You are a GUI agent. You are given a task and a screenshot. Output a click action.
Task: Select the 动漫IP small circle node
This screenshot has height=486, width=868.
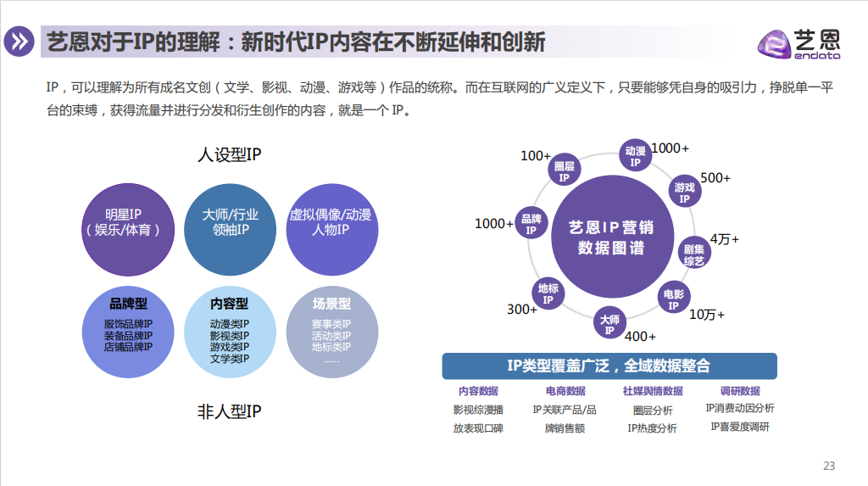tap(635, 155)
